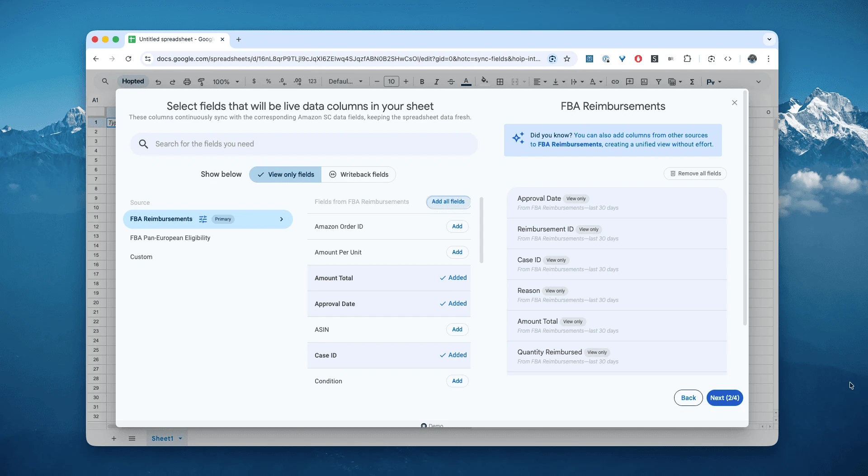The height and width of the screenshot is (476, 868).
Task: Click the undo icon in Sheets toolbar
Action: (158, 82)
